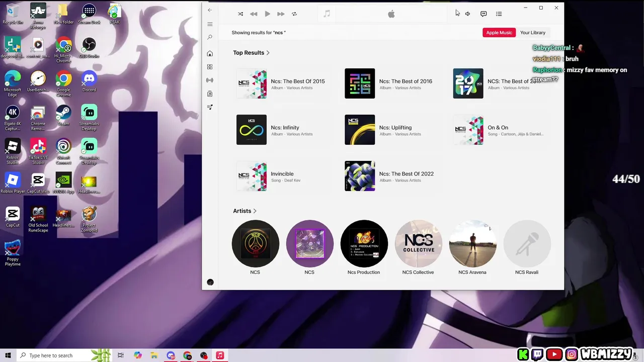Open the Browse grid sidebar icon
Image resolution: width=644 pixels, height=362 pixels.
(x=210, y=67)
